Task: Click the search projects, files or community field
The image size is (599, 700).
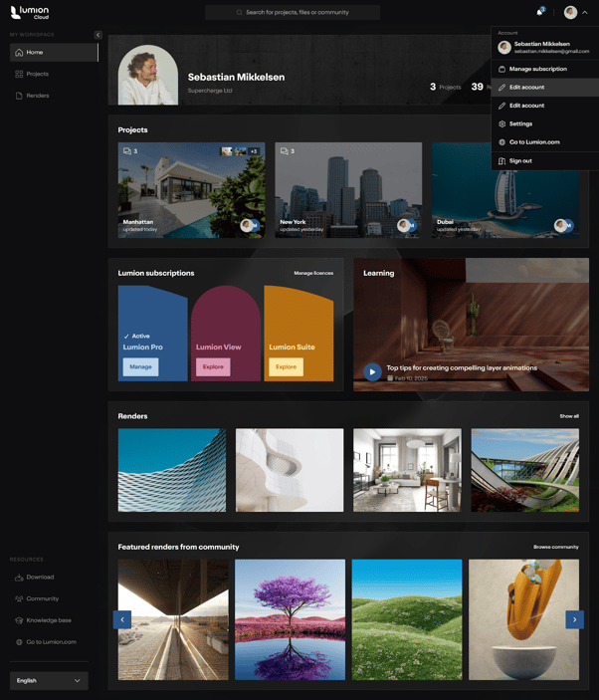Action: coord(293,12)
